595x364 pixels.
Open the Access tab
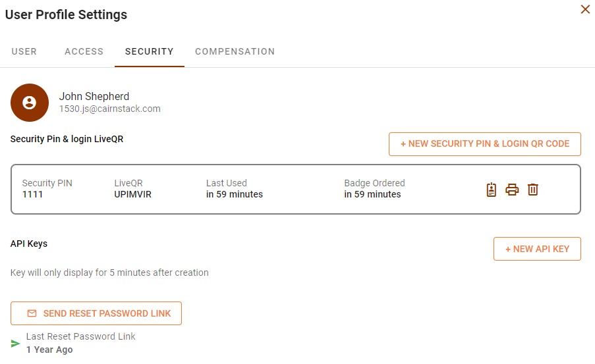coord(84,51)
